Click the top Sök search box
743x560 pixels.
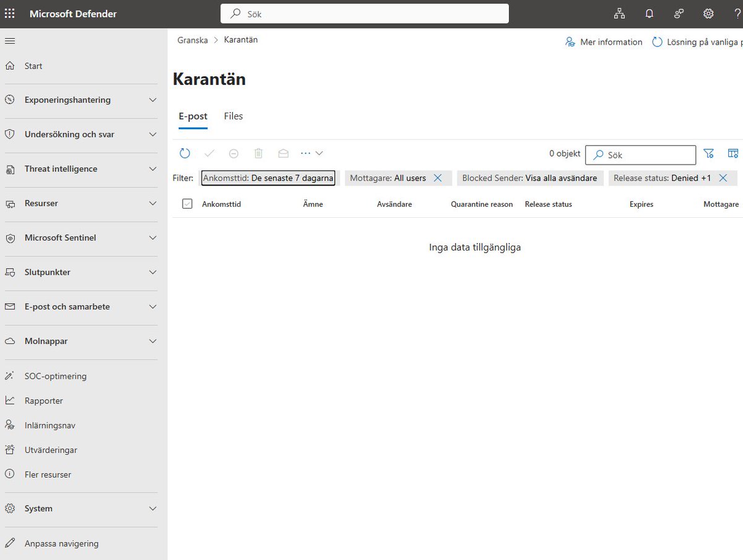(x=365, y=14)
